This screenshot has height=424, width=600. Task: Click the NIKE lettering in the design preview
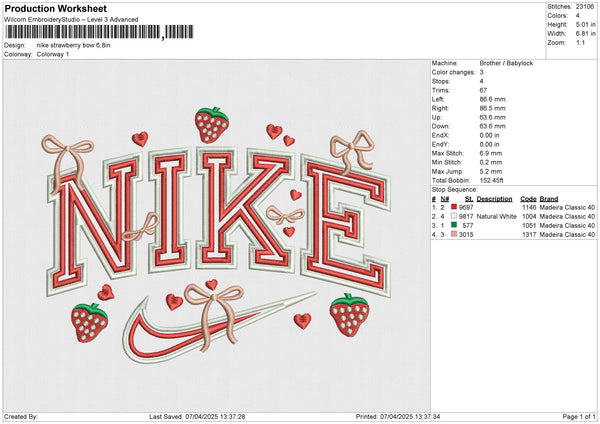point(218,222)
